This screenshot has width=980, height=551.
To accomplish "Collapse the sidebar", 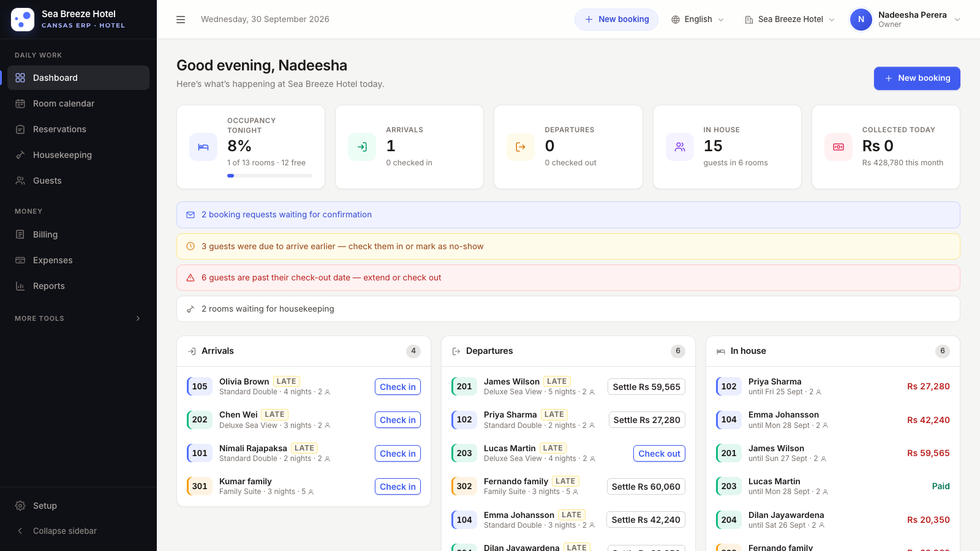I will click(78, 531).
